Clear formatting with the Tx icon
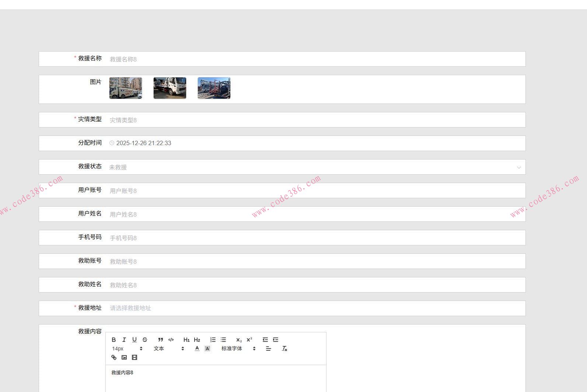Screen dimensions: 587x392 pos(284,349)
